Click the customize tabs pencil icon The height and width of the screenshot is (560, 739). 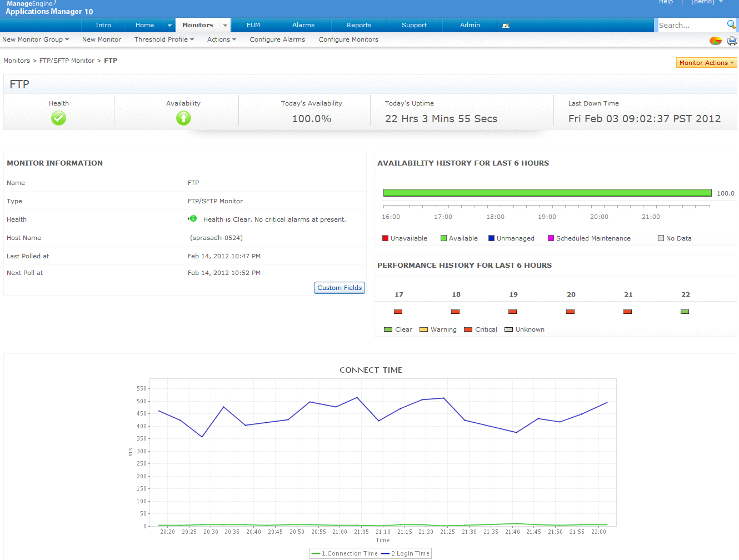pos(506,25)
